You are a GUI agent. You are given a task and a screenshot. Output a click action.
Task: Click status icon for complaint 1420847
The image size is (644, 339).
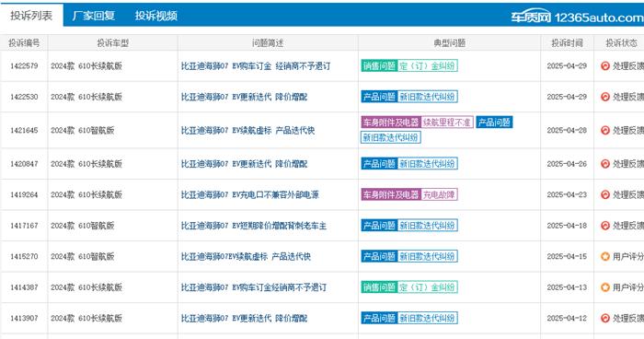click(605, 164)
